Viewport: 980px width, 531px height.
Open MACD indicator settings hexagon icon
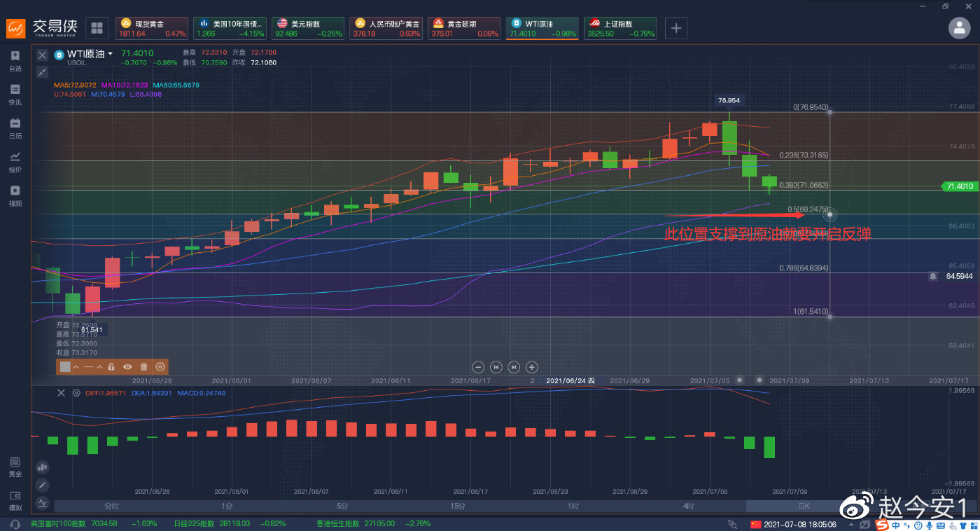76,393
